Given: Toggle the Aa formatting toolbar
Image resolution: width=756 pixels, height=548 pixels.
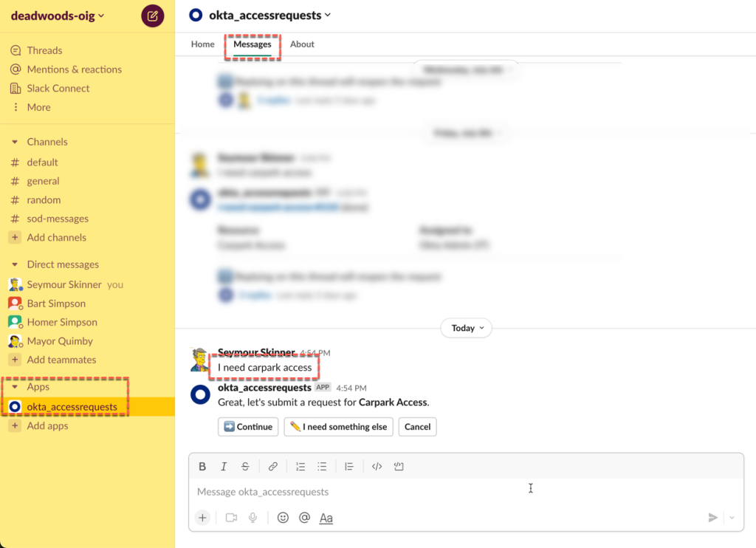Looking at the screenshot, I should coord(326,518).
